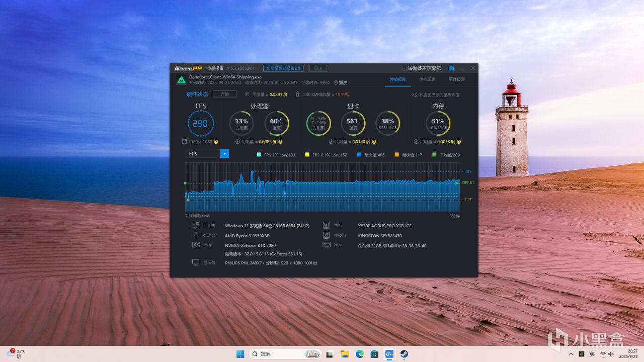644x362 pixels.
Task: Switch to the 性能报告 tab
Action: (397, 79)
